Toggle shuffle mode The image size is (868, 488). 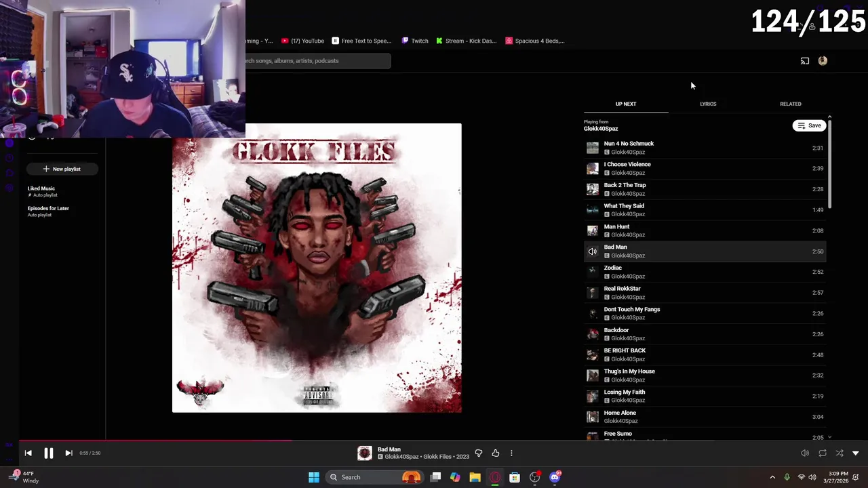840,453
